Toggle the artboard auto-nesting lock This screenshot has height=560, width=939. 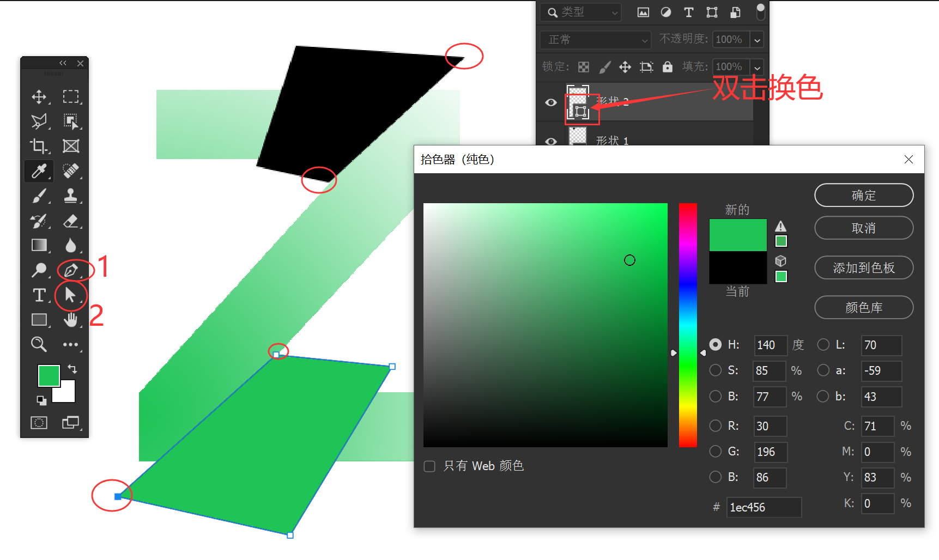646,67
